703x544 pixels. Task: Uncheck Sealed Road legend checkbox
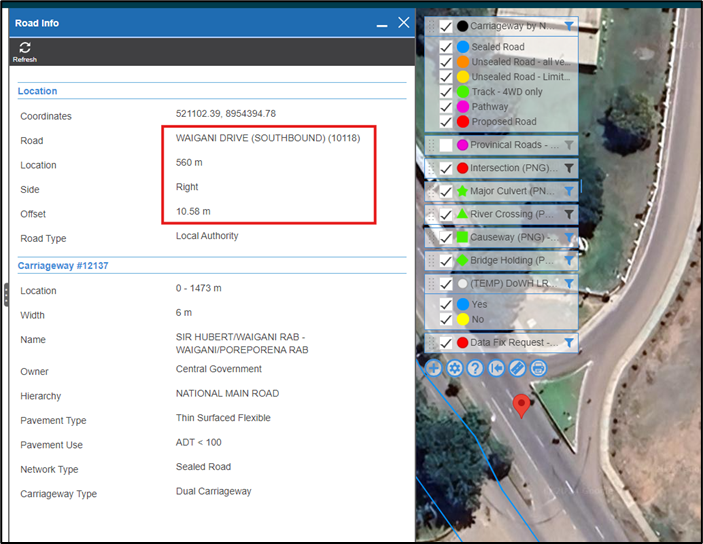click(x=446, y=47)
